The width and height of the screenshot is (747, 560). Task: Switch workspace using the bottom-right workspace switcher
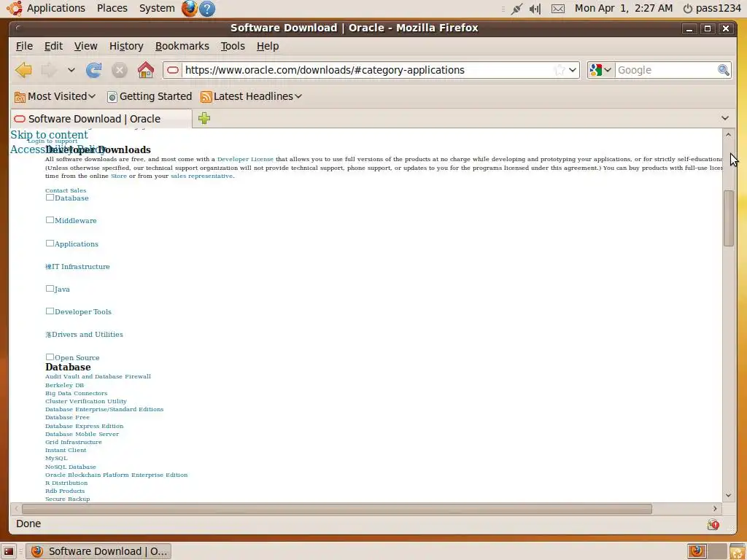click(706, 551)
